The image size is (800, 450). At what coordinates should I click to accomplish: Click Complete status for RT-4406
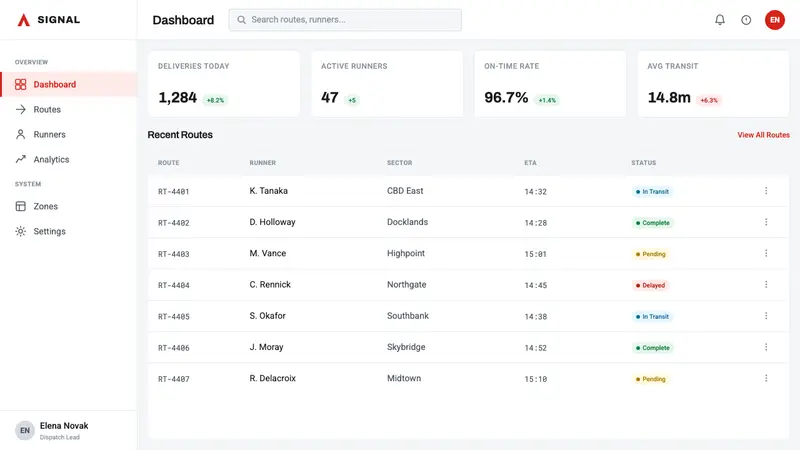(x=653, y=348)
